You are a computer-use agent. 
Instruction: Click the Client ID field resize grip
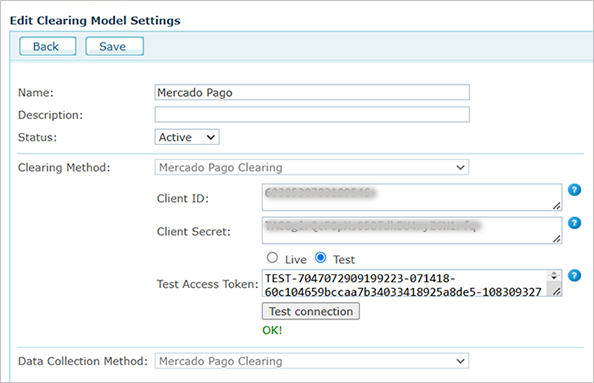tap(556, 206)
